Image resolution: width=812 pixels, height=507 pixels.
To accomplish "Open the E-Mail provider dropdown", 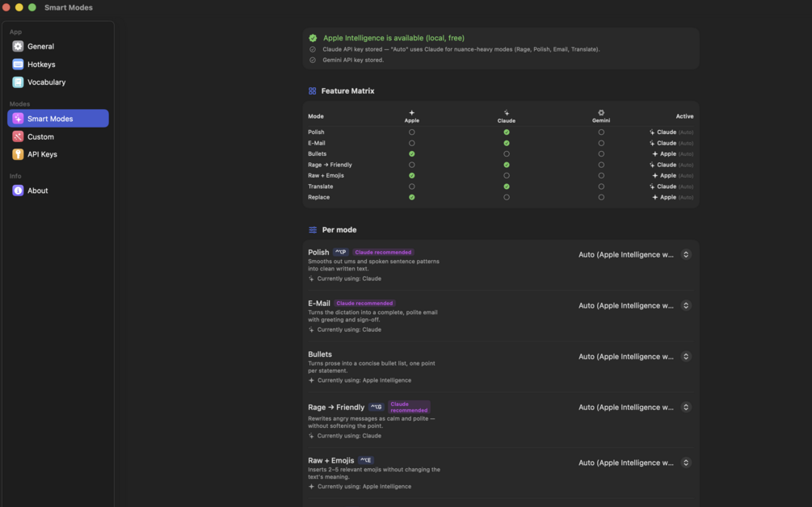I will click(634, 306).
